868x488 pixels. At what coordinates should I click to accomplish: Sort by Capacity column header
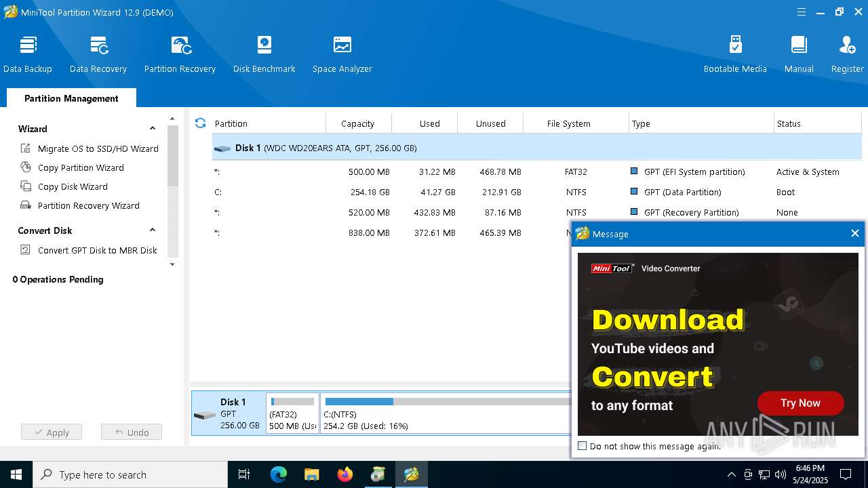click(358, 123)
